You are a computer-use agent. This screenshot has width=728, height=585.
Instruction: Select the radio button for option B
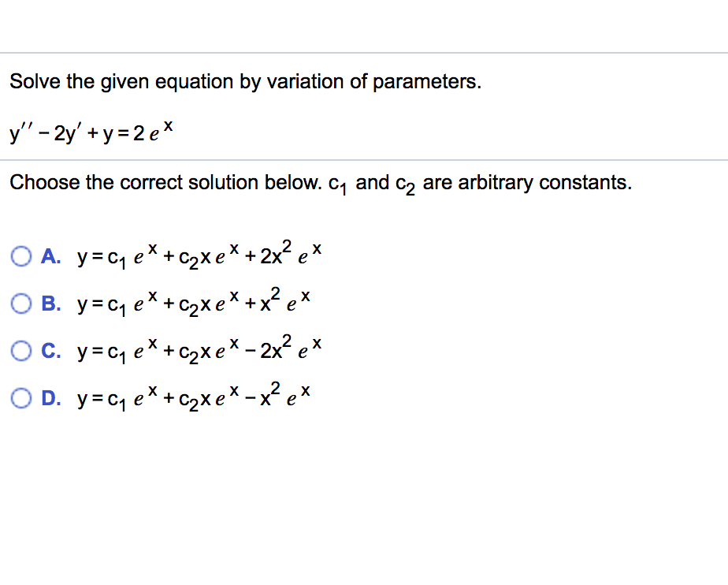pyautogui.click(x=21, y=303)
